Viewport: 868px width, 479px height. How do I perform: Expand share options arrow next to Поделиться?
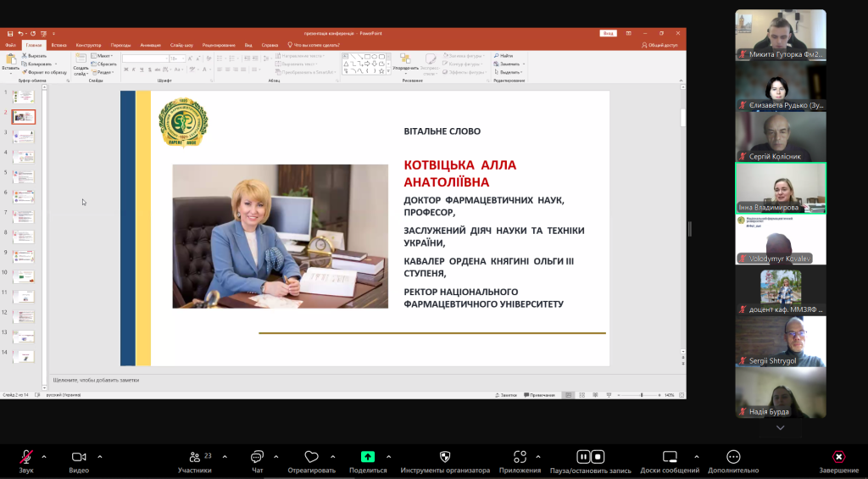(x=388, y=457)
